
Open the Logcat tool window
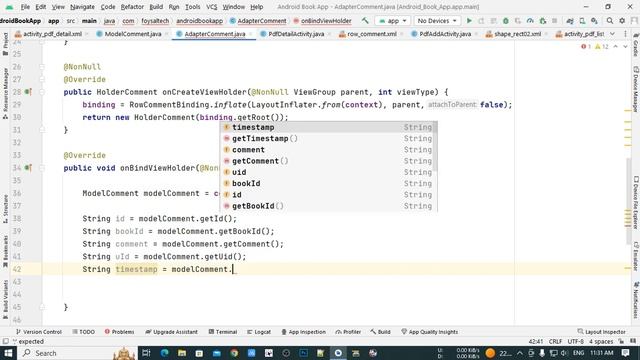click(259, 332)
